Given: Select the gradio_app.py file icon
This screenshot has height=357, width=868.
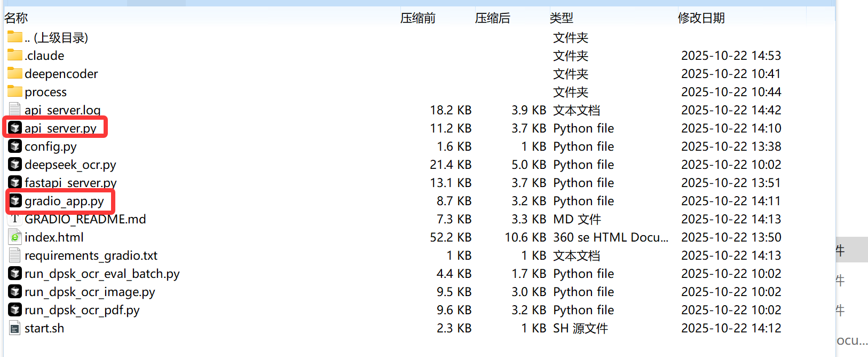Looking at the screenshot, I should tap(15, 201).
